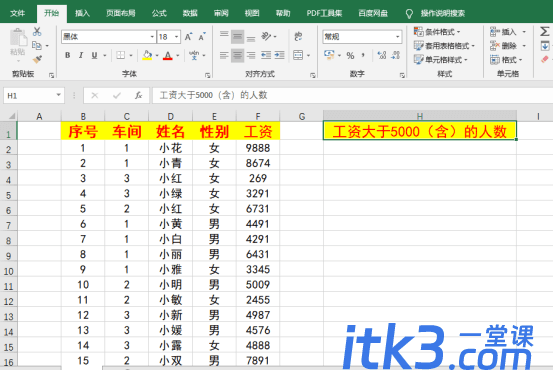Decrease font size with the small A icon
The width and height of the screenshot is (554, 371).
pyautogui.click(x=202, y=37)
